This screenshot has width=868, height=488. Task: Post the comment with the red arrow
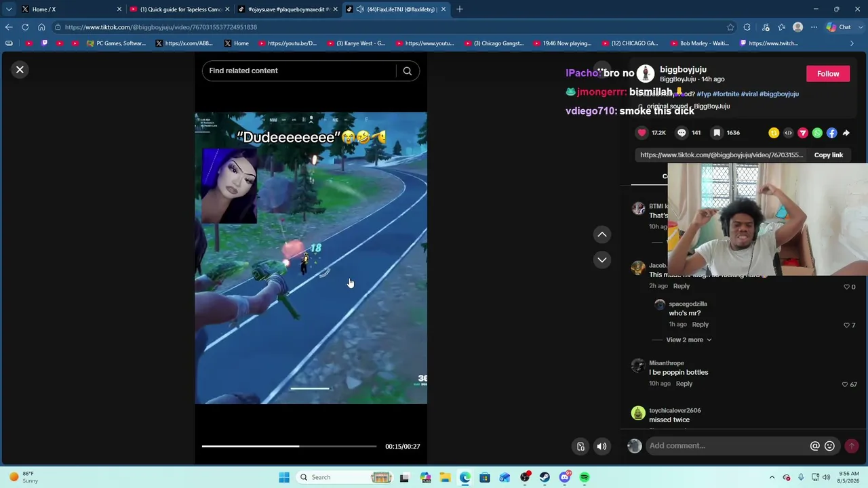tap(851, 445)
